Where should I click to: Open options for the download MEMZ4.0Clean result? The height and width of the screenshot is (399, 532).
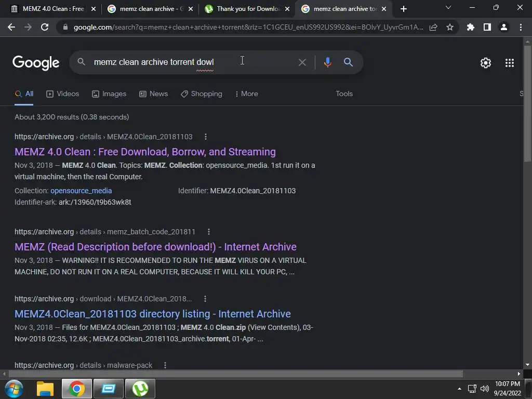[x=205, y=299]
